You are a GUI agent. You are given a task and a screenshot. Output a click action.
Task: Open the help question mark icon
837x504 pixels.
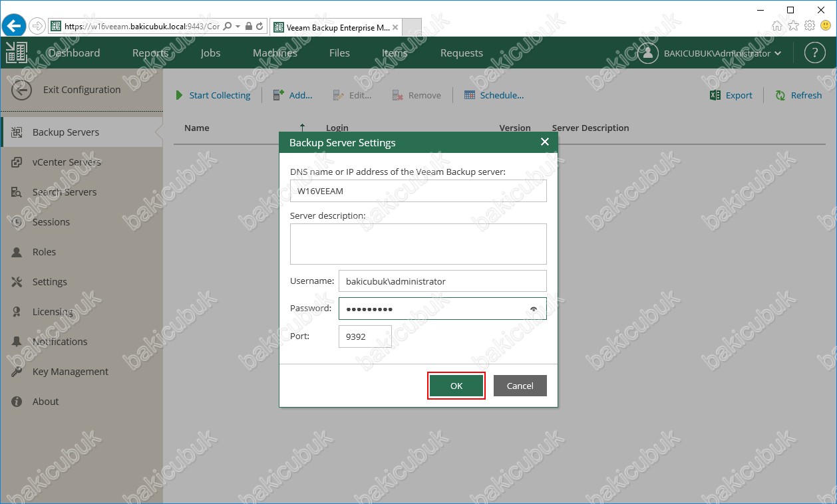[x=815, y=53]
